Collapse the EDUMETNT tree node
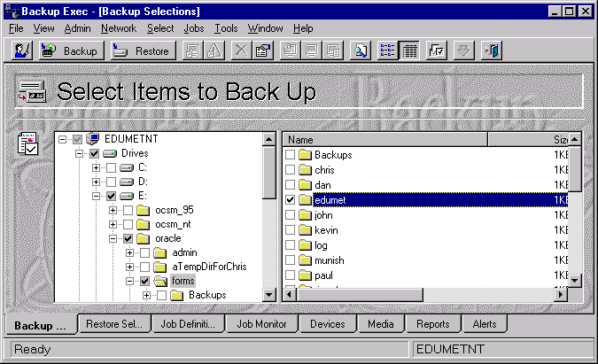 tap(62, 140)
